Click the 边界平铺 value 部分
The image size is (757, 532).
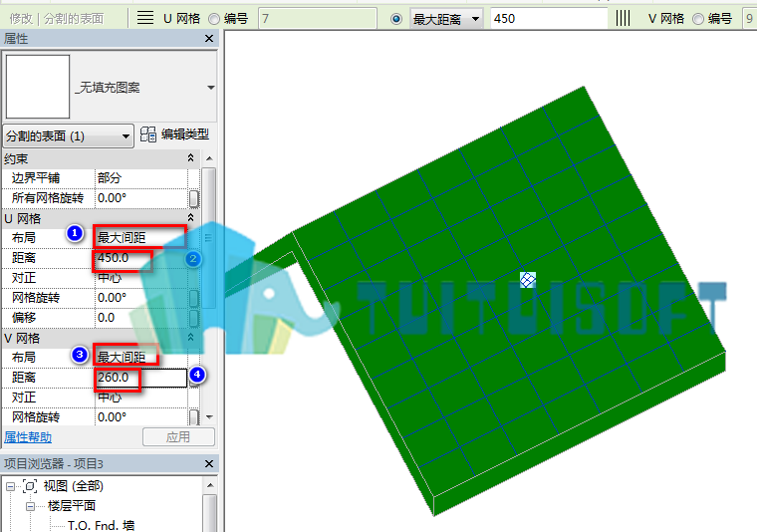click(x=140, y=178)
